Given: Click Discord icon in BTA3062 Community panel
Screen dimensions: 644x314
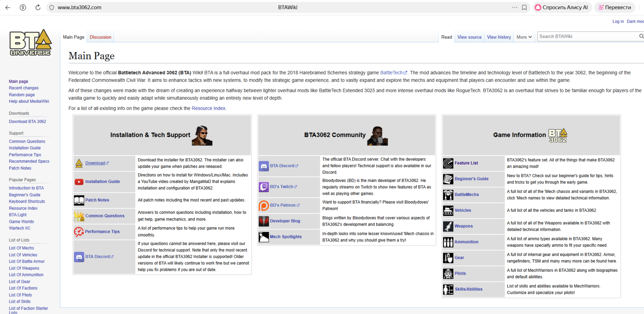Looking at the screenshot, I should click(x=264, y=166).
